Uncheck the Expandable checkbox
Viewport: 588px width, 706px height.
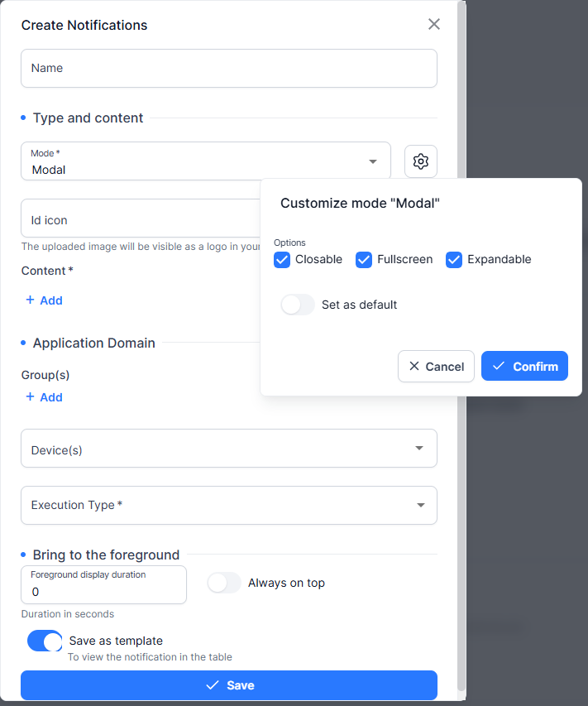coord(454,260)
